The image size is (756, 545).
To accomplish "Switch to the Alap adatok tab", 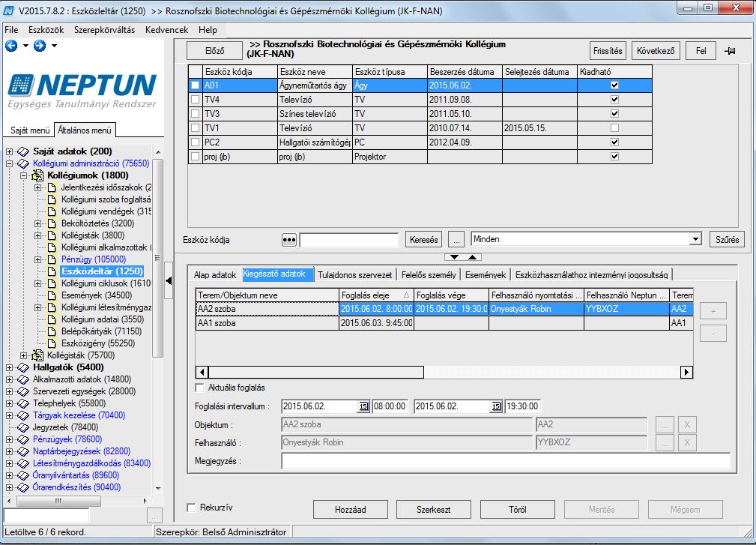I will click(215, 275).
